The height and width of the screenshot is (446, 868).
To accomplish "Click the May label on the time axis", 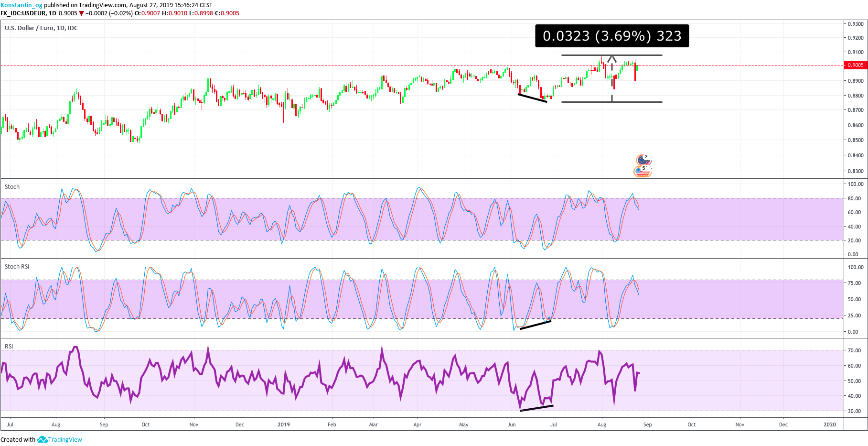I will pos(463,424).
